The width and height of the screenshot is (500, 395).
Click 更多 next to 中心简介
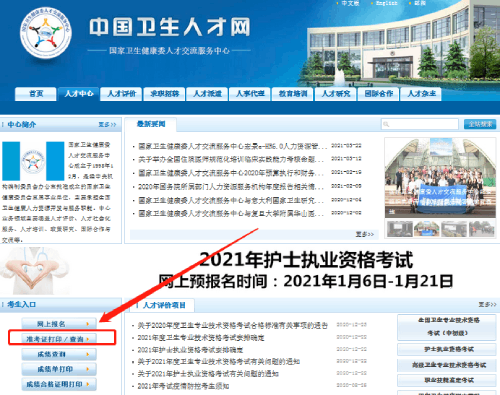107,125
